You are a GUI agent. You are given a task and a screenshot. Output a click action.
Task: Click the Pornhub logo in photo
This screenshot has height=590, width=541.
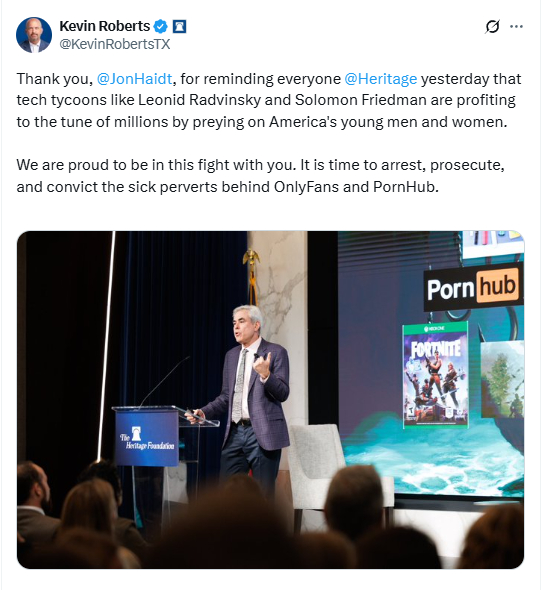(473, 288)
